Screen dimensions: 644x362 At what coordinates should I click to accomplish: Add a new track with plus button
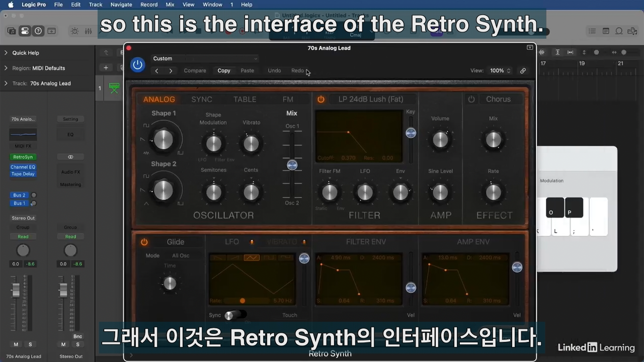[x=106, y=67]
